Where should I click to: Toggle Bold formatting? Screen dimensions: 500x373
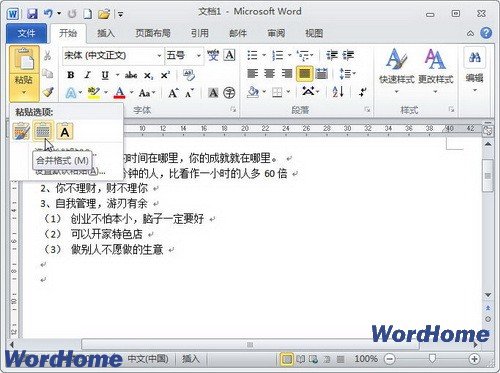point(71,75)
